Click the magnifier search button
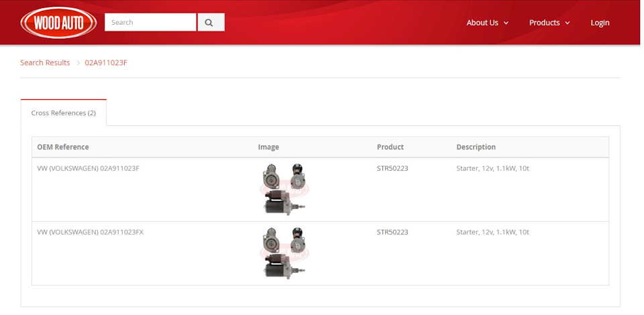Image resolution: width=644 pixels, height=315 pixels. [x=211, y=22]
